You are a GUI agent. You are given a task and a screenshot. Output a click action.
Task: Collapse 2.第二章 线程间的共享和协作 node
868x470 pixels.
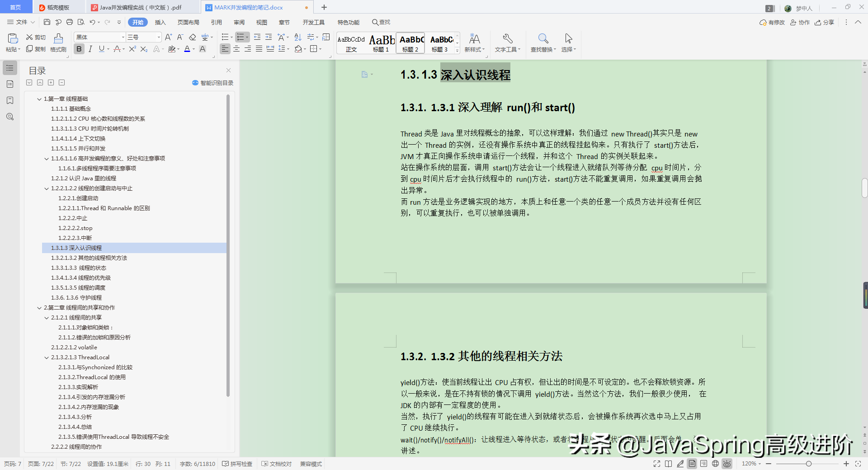click(39, 308)
